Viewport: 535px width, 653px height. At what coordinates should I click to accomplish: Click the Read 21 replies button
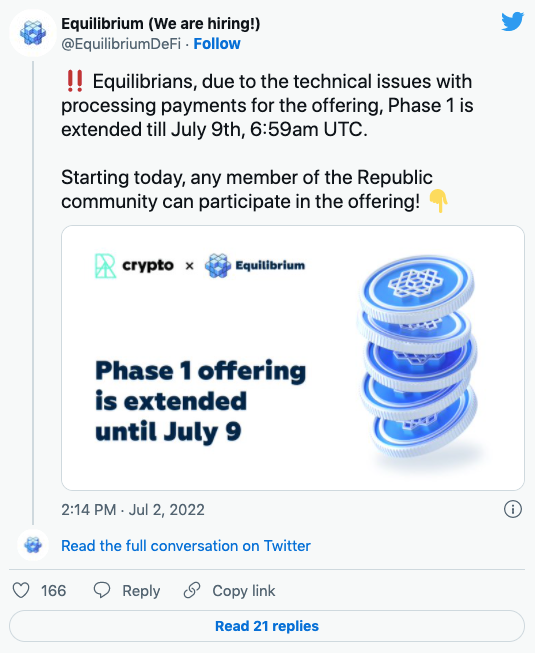[x=267, y=626]
